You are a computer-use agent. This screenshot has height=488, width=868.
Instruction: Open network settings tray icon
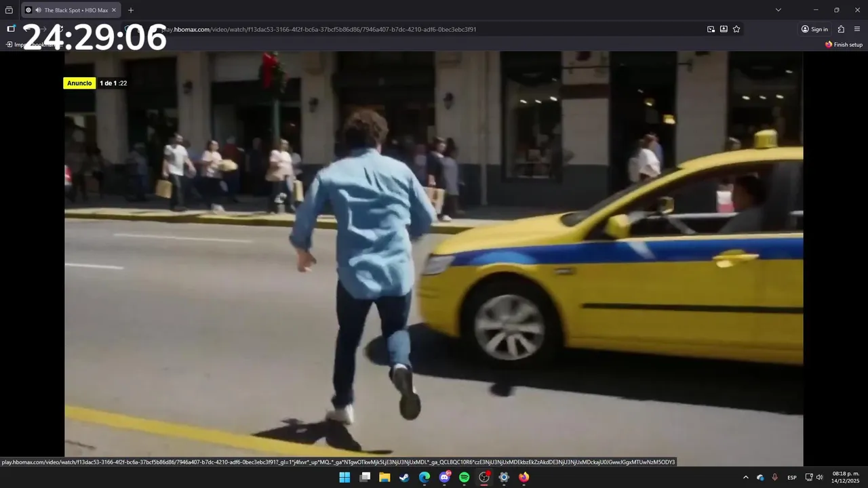809,477
